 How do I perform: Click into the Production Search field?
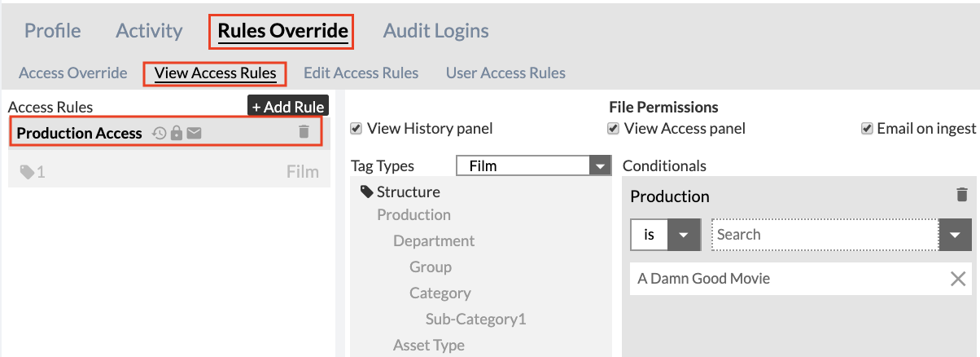coord(825,235)
